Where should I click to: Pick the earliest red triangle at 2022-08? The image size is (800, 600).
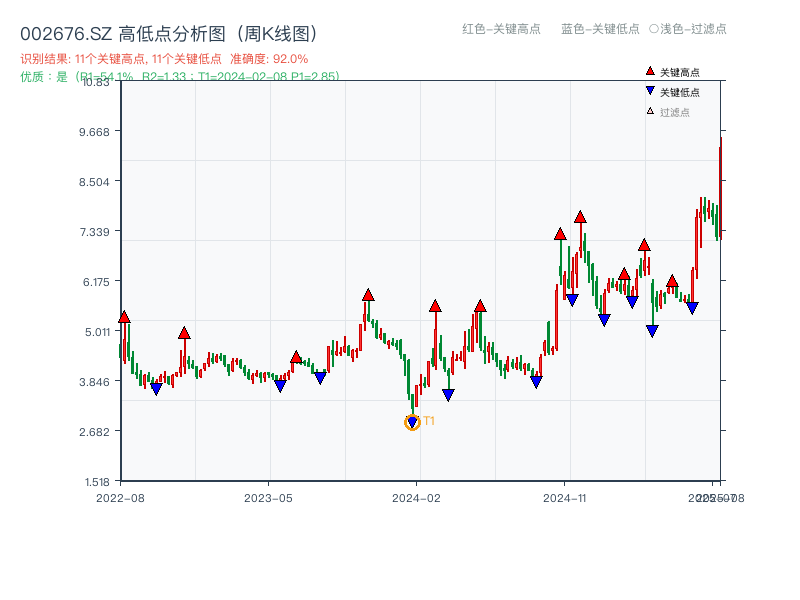(124, 317)
